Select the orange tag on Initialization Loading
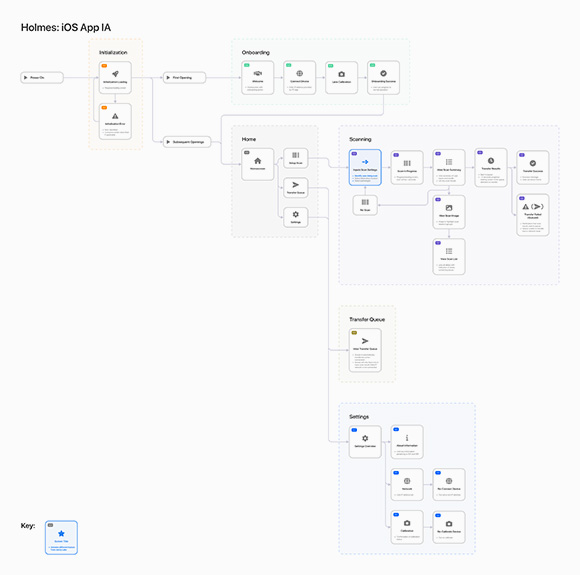580x575 pixels. (x=104, y=65)
